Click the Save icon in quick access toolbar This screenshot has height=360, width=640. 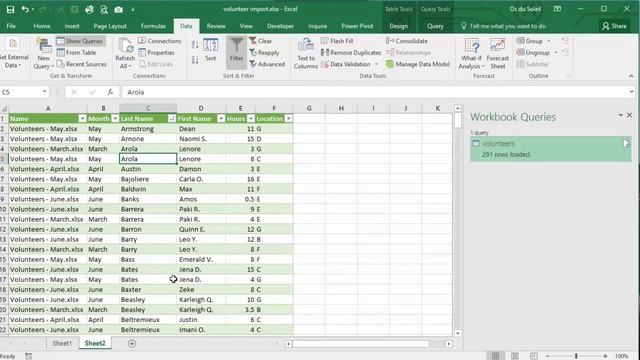coord(11,9)
